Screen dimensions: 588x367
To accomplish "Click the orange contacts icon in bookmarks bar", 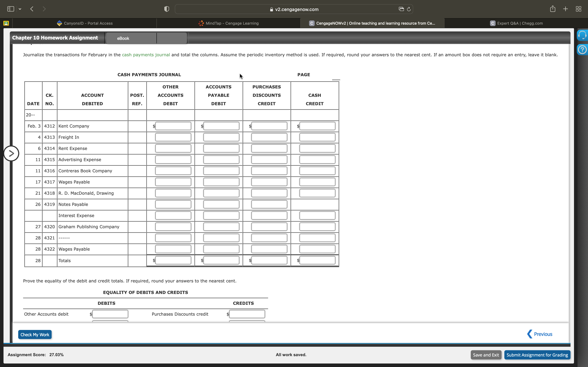I will pos(6,23).
